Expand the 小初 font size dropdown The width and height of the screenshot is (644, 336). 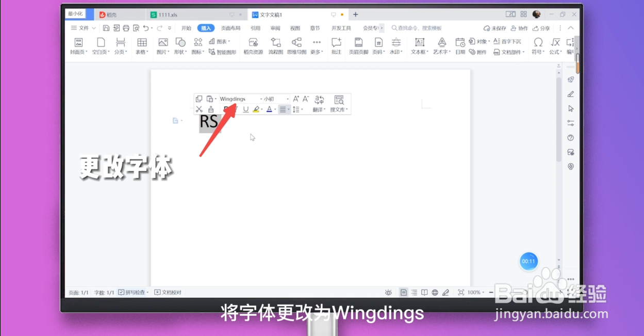(x=288, y=99)
